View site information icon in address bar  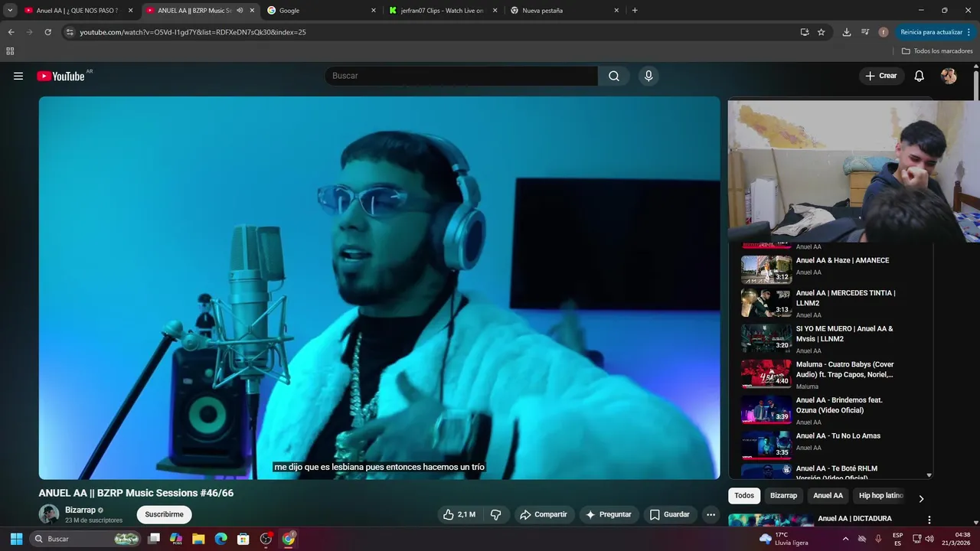coord(70,32)
